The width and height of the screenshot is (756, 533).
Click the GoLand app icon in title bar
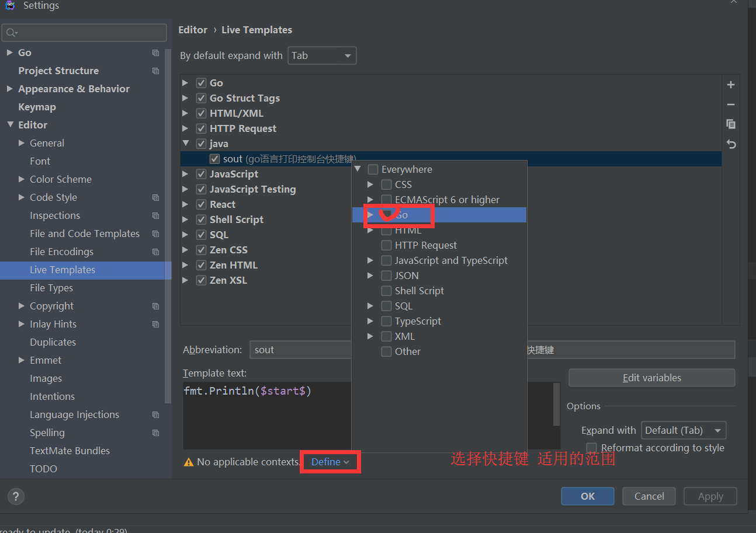(9, 5)
